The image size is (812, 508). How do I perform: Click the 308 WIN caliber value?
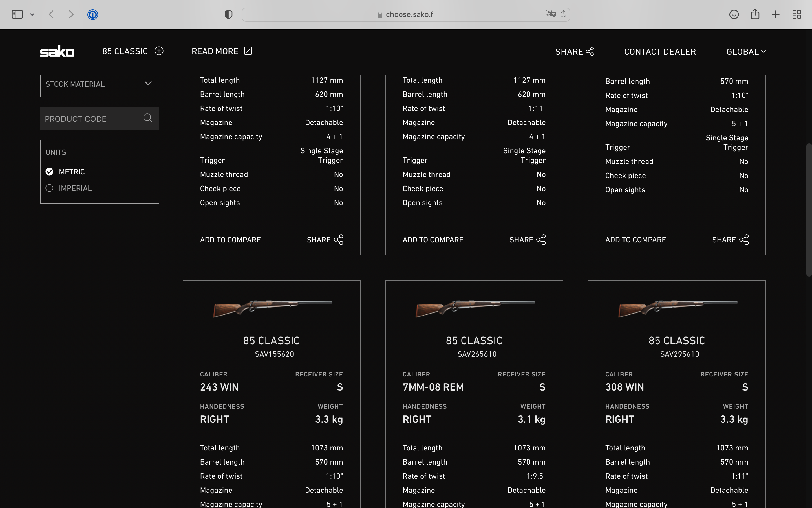tap(625, 387)
